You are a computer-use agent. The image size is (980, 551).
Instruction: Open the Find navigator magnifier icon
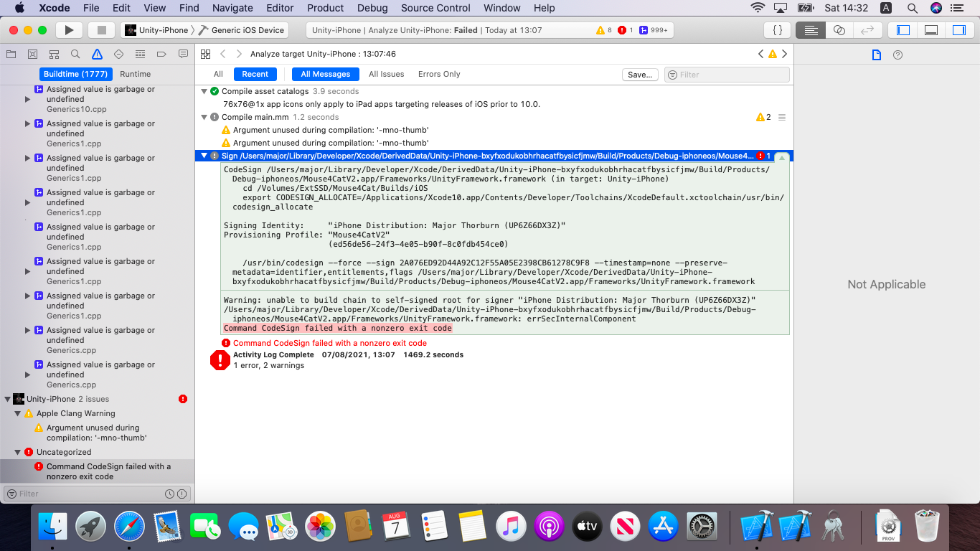(x=75, y=55)
